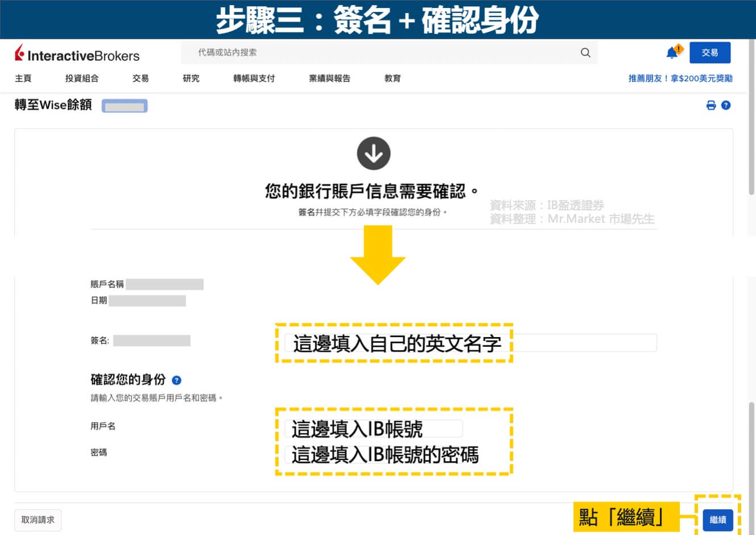Open the 業績與報告 menu
Image resolution: width=756 pixels, height=535 pixels.
(330, 78)
